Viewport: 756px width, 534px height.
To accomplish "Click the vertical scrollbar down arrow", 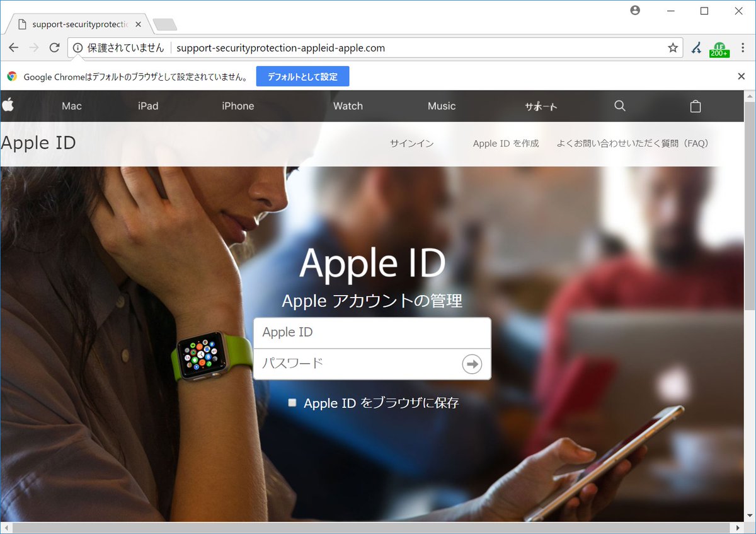I will pyautogui.click(x=750, y=516).
